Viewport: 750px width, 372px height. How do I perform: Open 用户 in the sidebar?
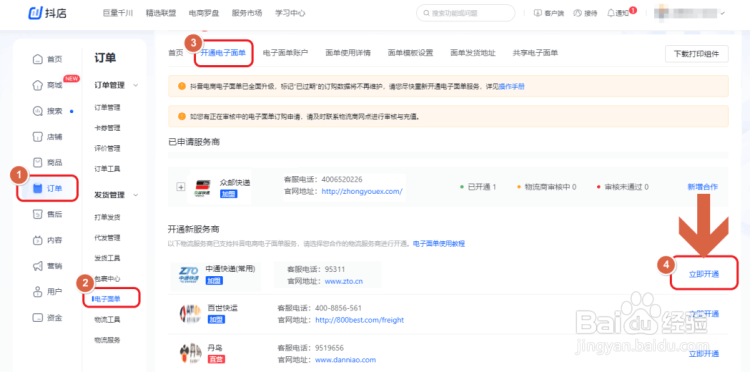coord(47,292)
